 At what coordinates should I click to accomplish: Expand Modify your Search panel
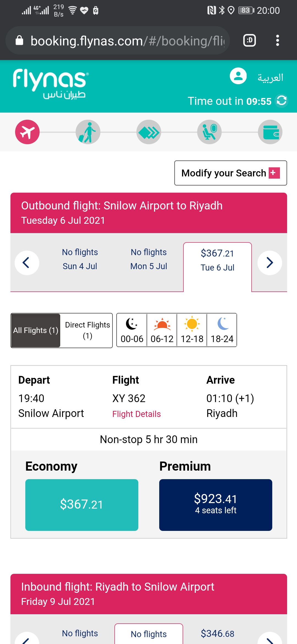(230, 173)
